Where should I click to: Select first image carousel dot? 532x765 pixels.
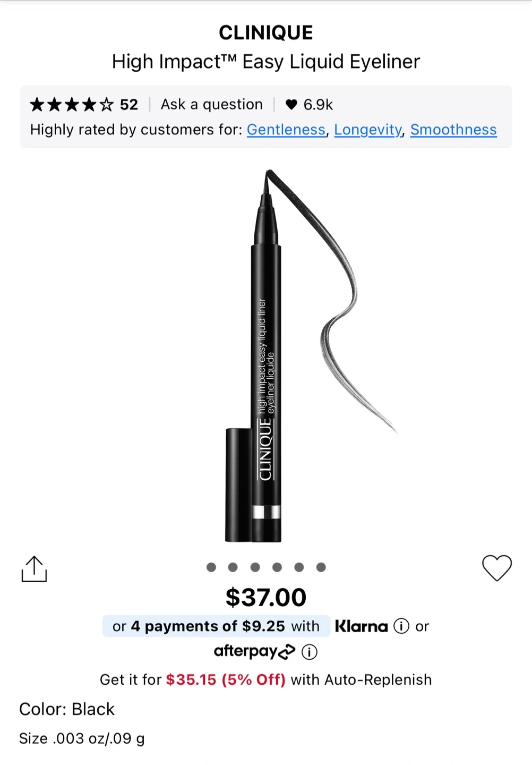(211, 567)
